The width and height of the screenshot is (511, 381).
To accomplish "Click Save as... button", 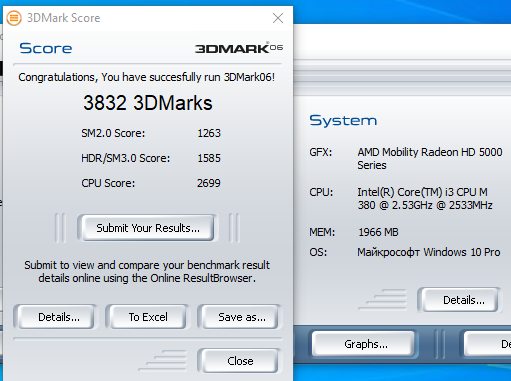I will pos(240,317).
